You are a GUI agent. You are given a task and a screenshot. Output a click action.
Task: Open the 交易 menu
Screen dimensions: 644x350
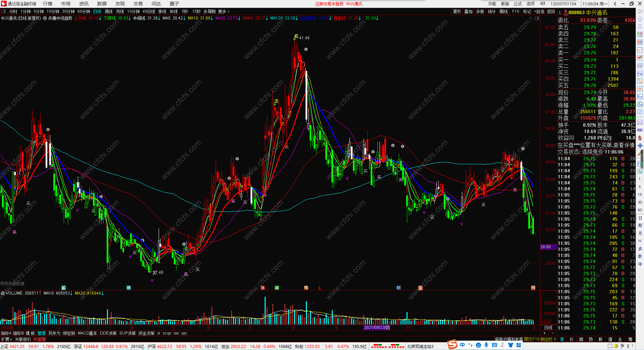[x=138, y=4]
